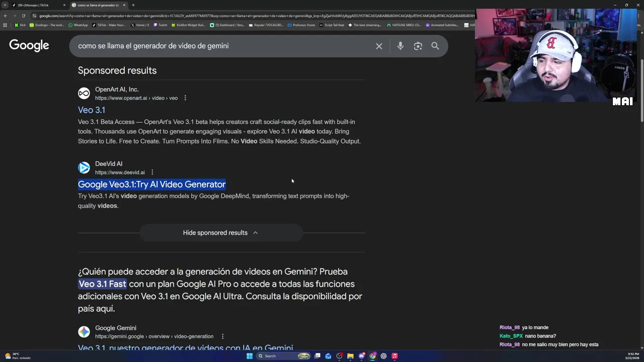Open the weather widget in the taskbar
Viewport: 644px width, 362px height.
tap(18, 356)
